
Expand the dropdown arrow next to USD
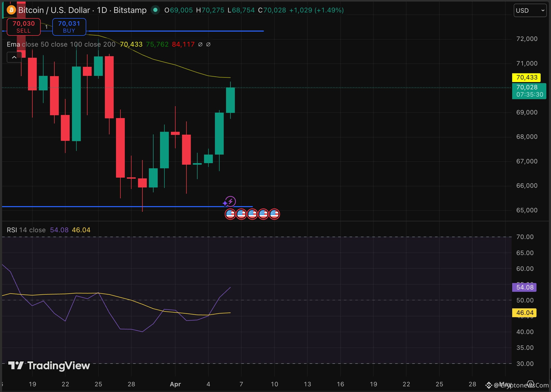point(543,10)
